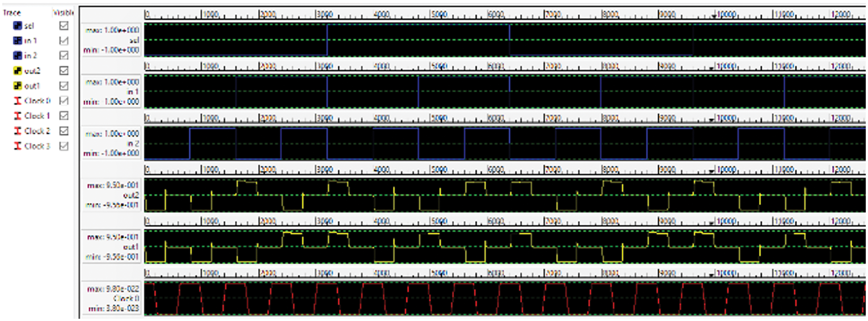Click the yellow out2 output trace icon
Viewport: 868px width, 321px height.
point(17,71)
